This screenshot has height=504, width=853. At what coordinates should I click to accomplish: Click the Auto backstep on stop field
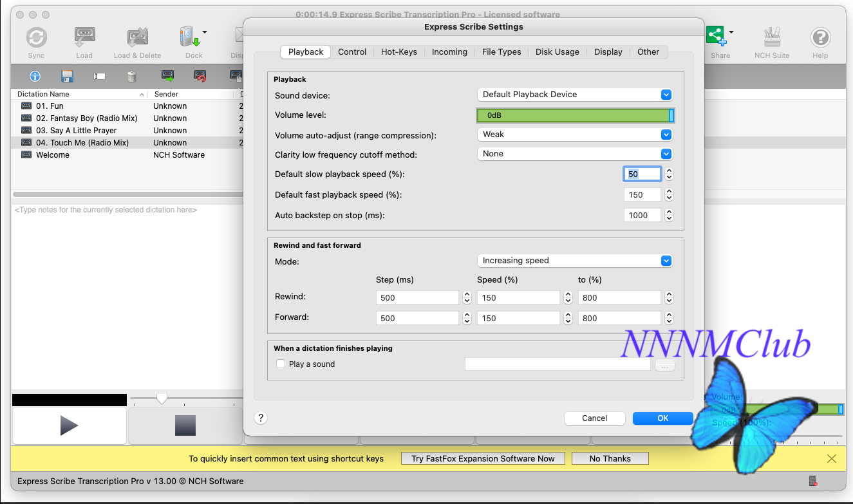tap(642, 216)
